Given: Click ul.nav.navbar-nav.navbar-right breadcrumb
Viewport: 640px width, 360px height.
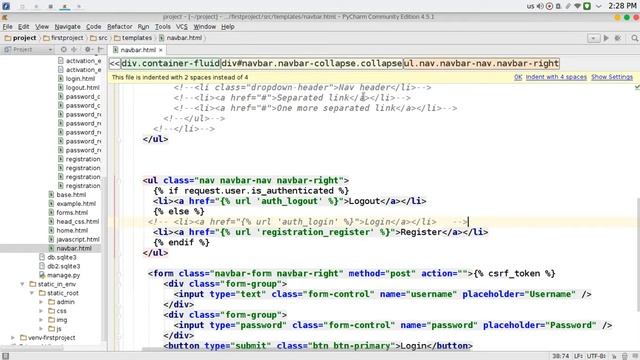Looking at the screenshot, I should pyautogui.click(x=481, y=64).
